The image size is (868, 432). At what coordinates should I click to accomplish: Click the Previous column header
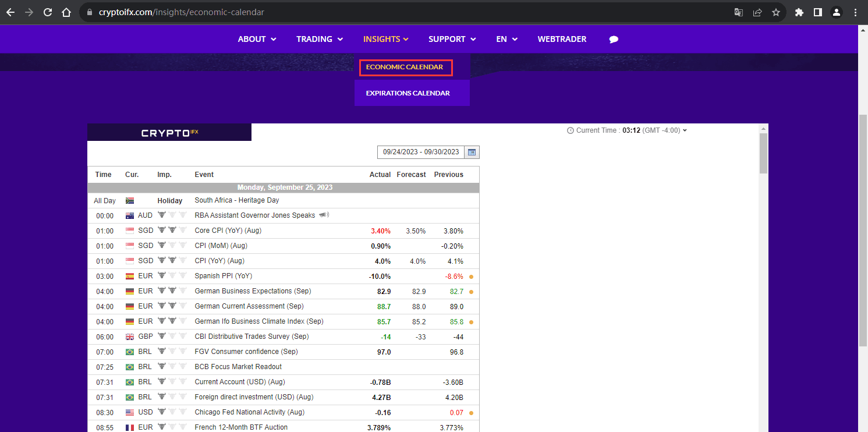(449, 175)
